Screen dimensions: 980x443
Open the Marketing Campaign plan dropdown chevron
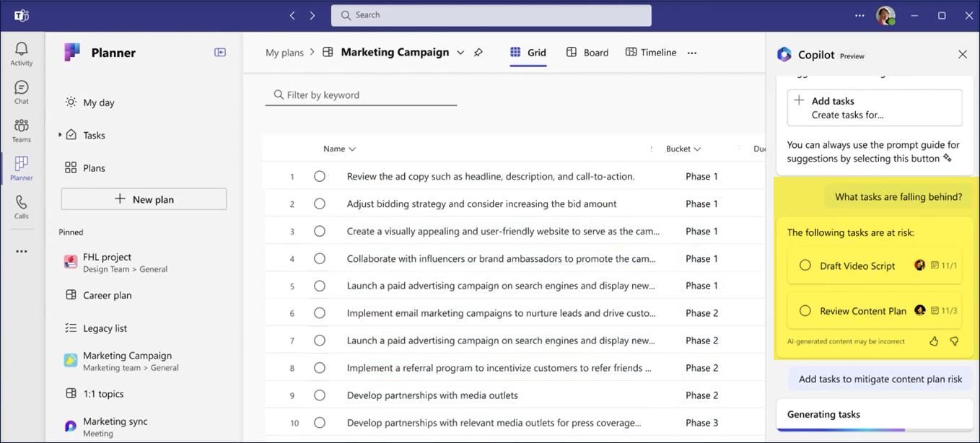click(x=460, y=53)
